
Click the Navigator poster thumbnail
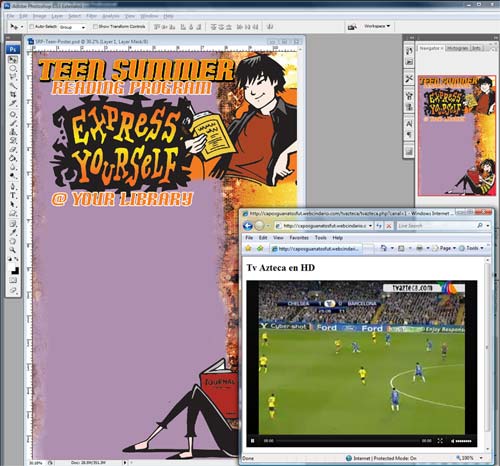point(457,136)
